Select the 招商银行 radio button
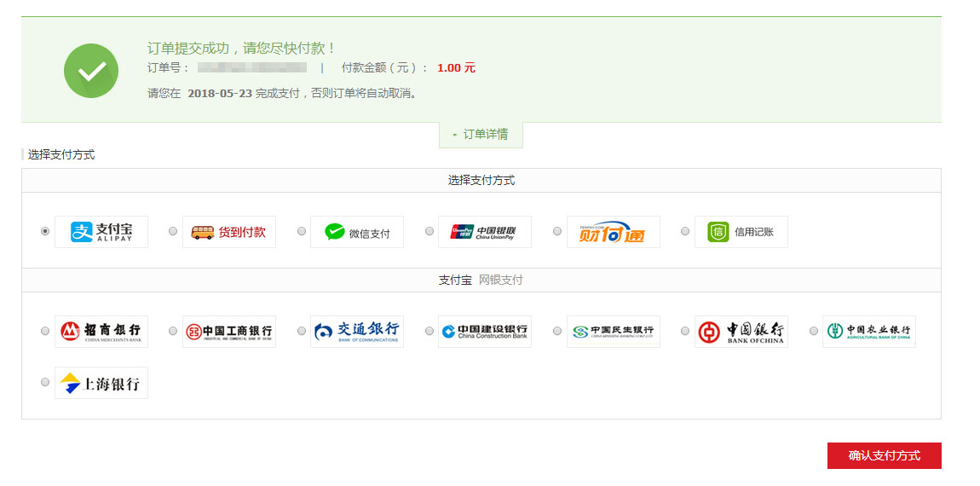This screenshot has width=980, height=486. point(45,331)
